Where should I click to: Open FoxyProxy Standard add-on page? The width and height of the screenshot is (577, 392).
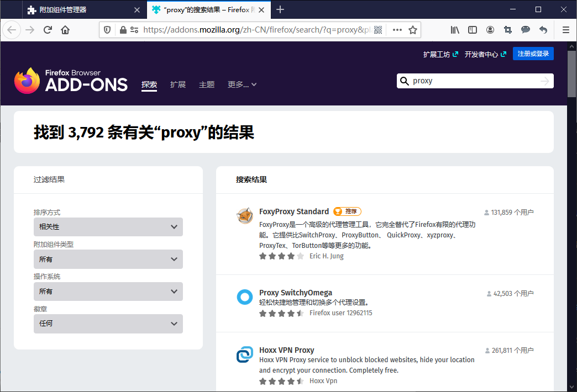(294, 211)
